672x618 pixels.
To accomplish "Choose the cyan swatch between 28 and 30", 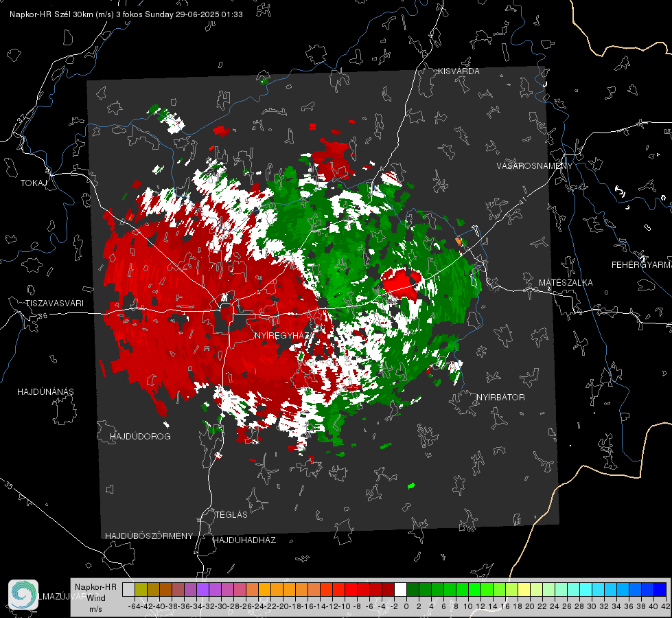I will [x=586, y=589].
